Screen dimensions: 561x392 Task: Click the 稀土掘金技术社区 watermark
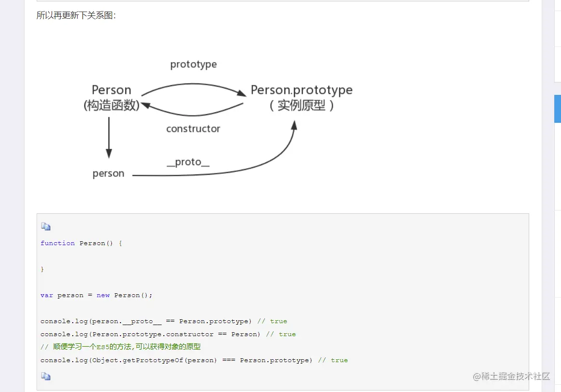[x=511, y=376]
